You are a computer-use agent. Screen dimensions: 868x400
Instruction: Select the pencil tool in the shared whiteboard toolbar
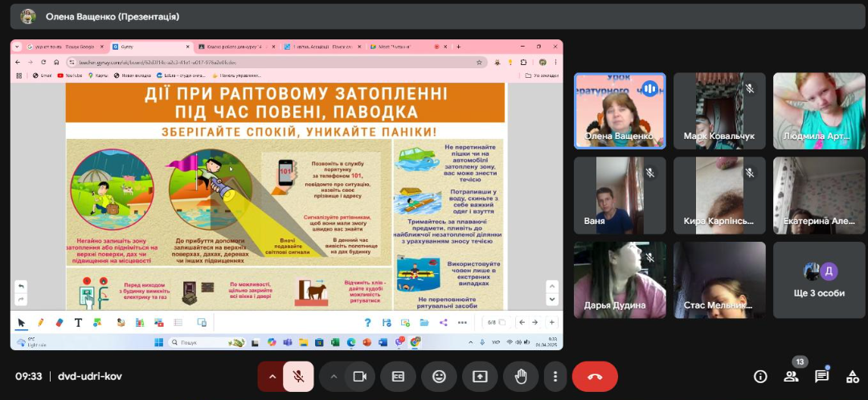click(40, 323)
